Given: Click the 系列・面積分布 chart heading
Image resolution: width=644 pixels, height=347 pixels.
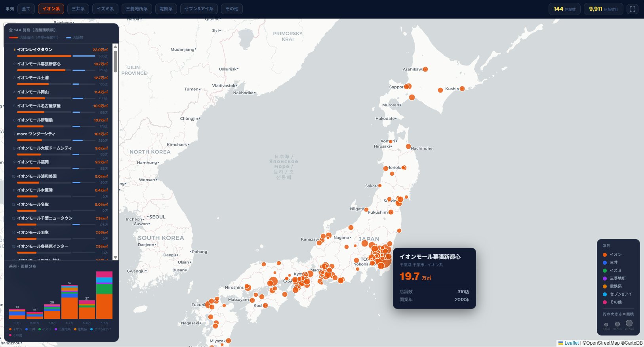Looking at the screenshot, I should click(23, 266).
